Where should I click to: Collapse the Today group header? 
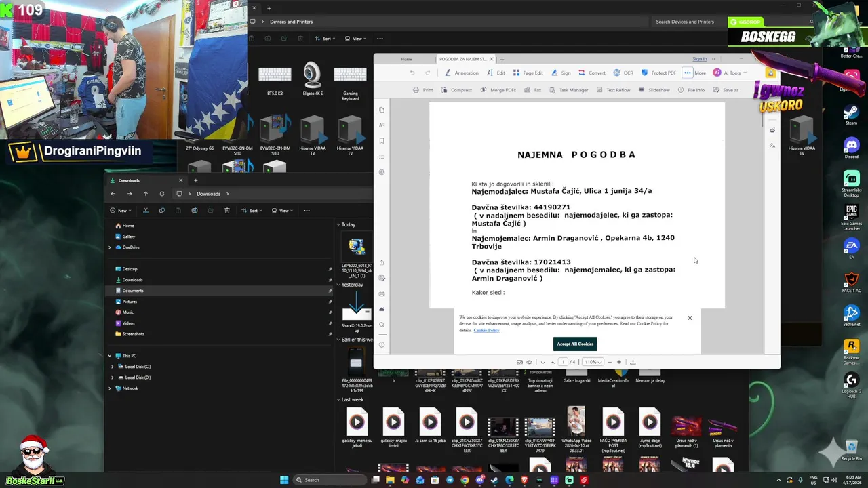tap(338, 224)
